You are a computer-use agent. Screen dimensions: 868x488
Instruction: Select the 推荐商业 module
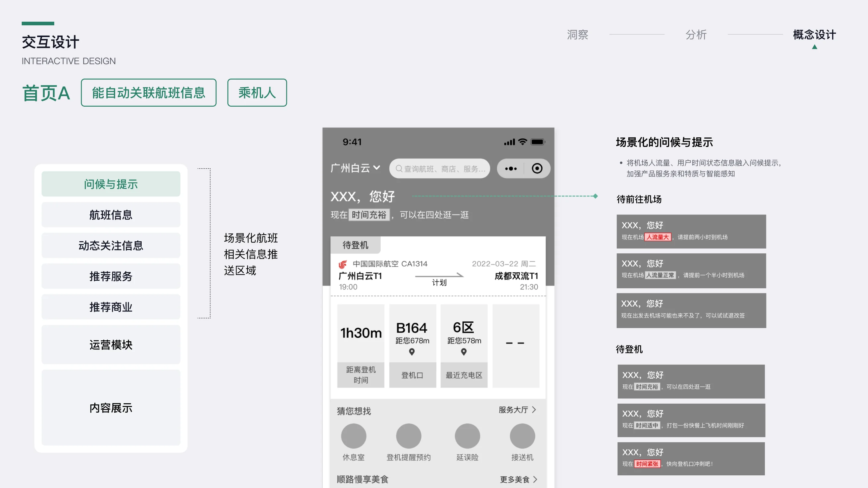(111, 307)
